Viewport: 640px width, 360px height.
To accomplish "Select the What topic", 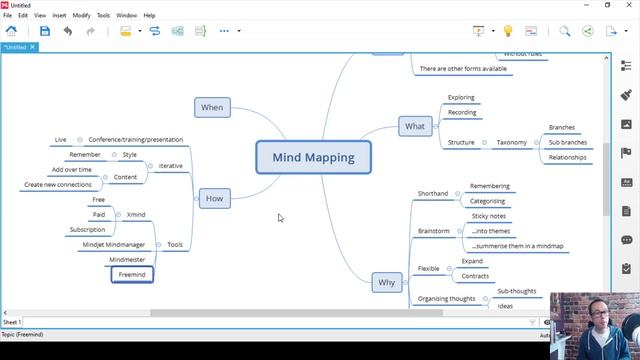I will tap(415, 126).
